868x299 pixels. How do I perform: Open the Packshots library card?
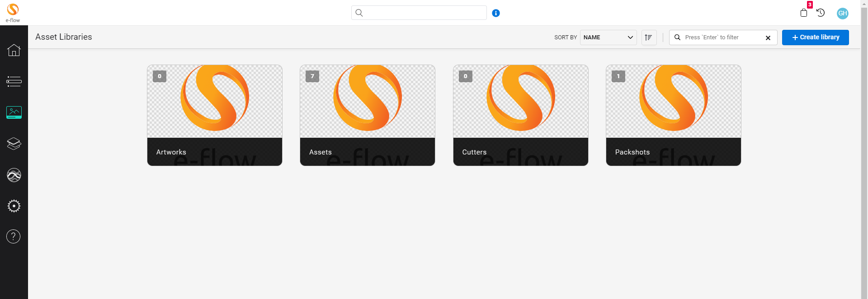673,115
